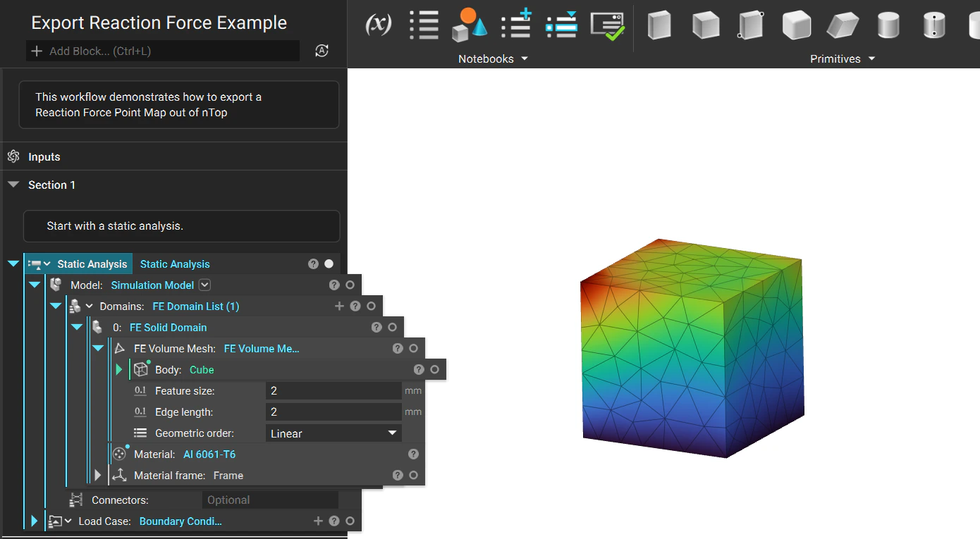Open the Geometric order Linear dropdown

[x=333, y=433]
